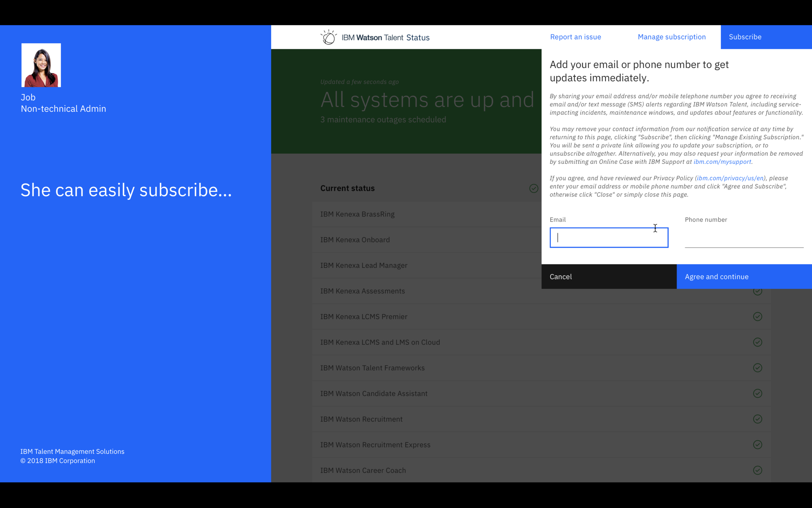
Task: Select the IBM Watson Candidate Assistant row
Action: (x=541, y=393)
